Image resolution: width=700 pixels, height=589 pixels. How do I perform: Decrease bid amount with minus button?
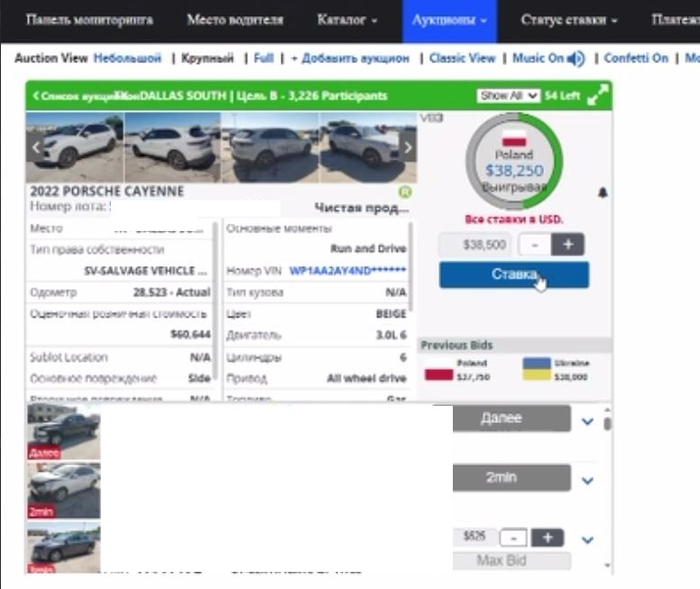[x=536, y=244]
